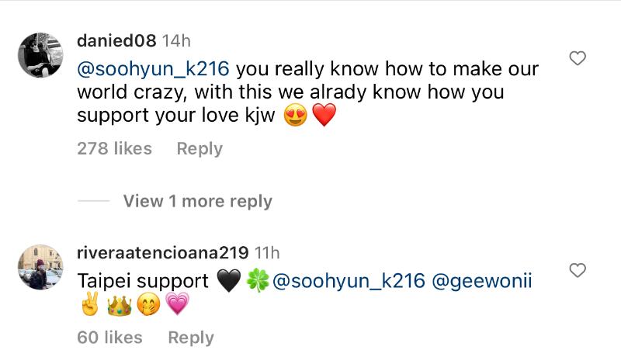Open the danied08 username link
Screen dimensions: 621x364
[x=117, y=40]
